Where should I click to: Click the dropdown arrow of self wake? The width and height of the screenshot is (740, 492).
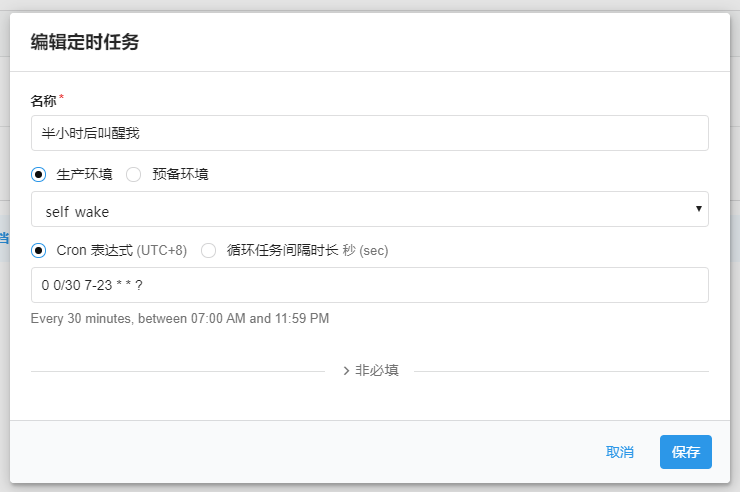697,209
